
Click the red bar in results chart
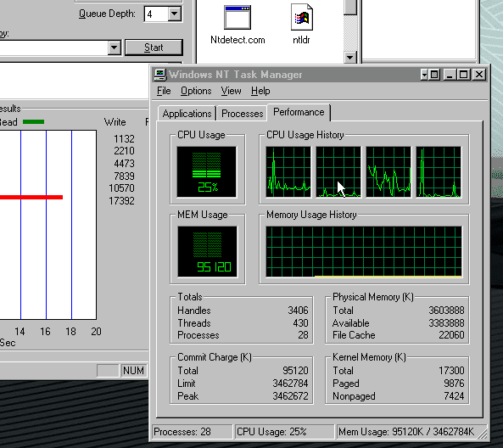pyautogui.click(x=31, y=197)
